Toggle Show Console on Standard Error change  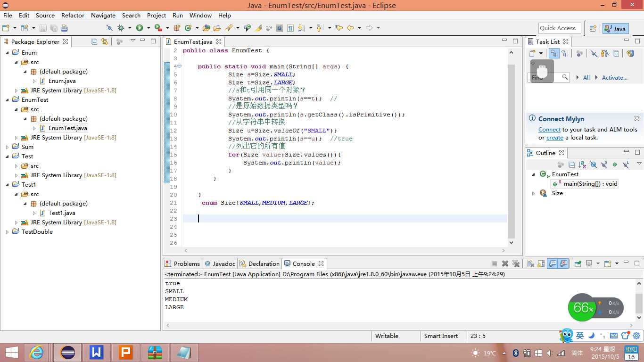563,264
